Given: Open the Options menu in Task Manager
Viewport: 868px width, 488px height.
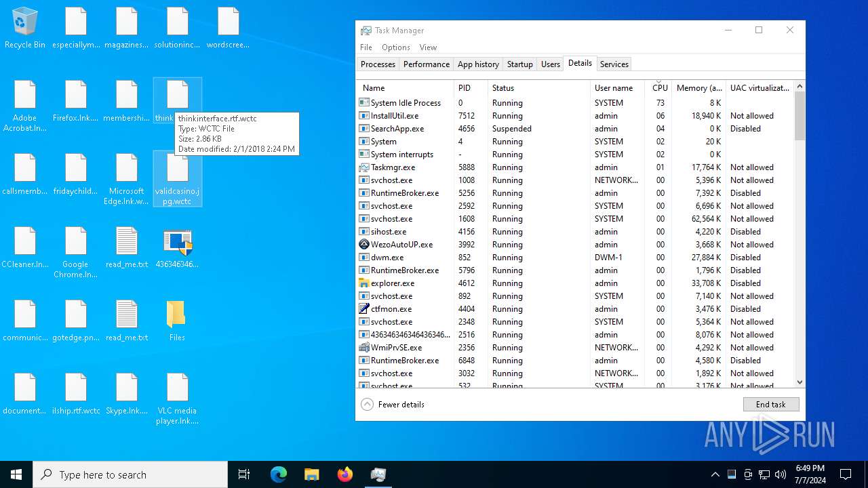Looking at the screenshot, I should point(396,47).
